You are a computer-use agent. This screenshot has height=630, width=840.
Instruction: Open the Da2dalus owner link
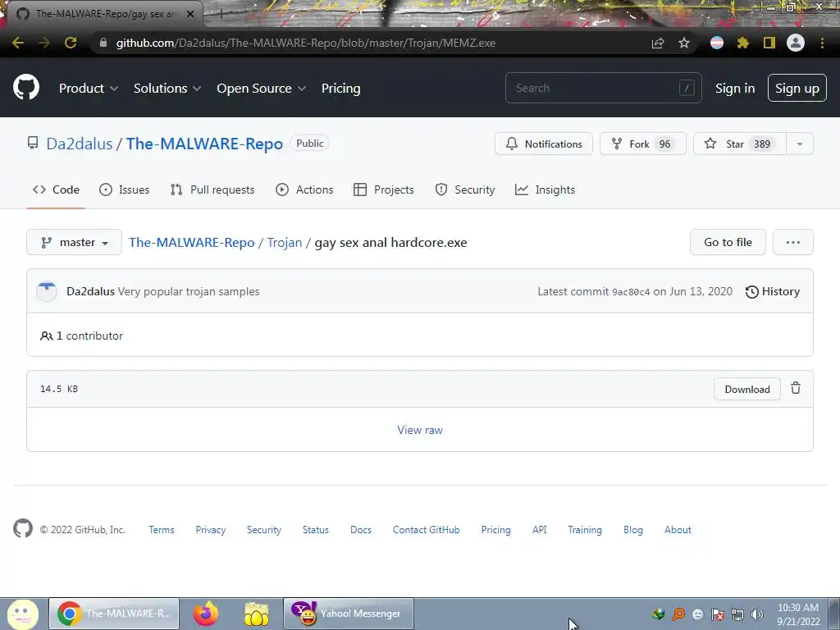pos(80,144)
